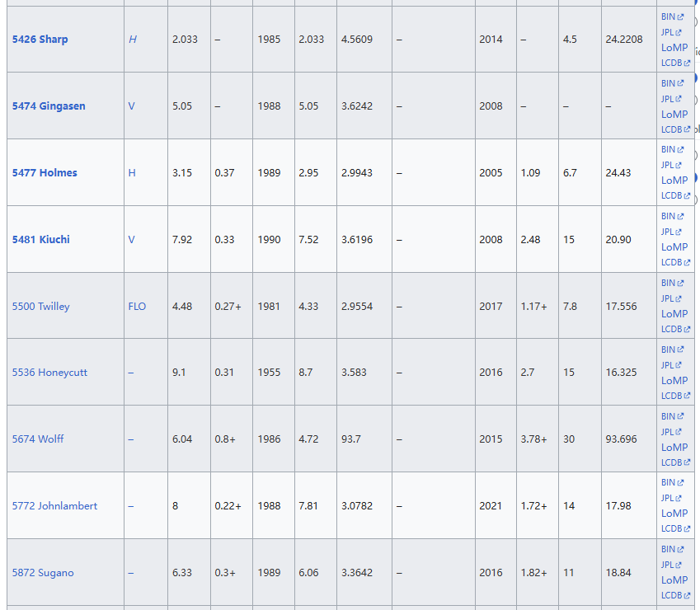The height and width of the screenshot is (610, 700).
Task: Open the 5772 Johnlambert article
Action: point(54,506)
